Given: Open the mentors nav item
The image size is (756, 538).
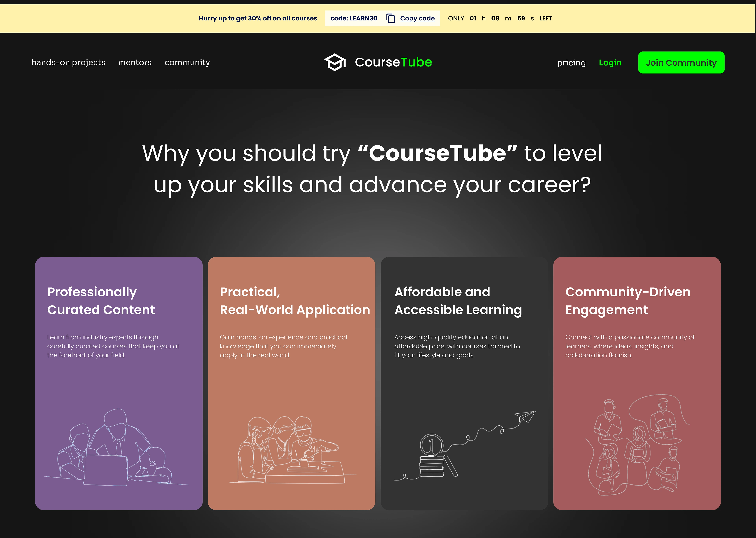Looking at the screenshot, I should pyautogui.click(x=135, y=63).
